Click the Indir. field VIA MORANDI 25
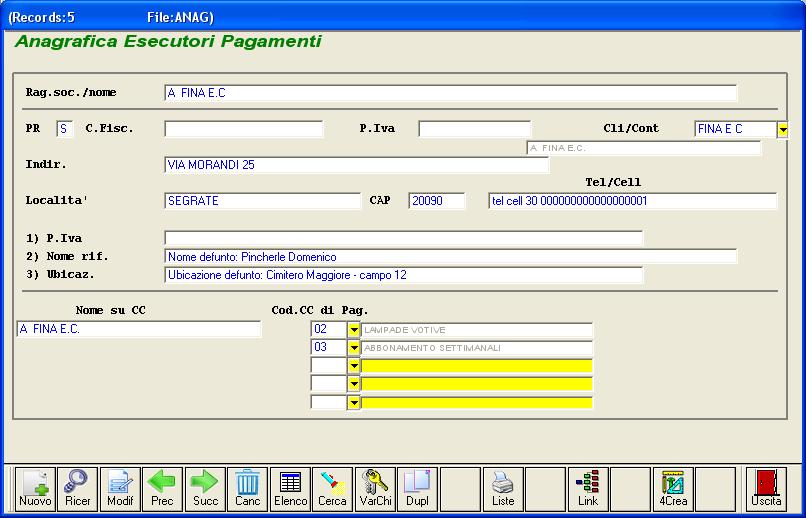The image size is (806, 518). pyautogui.click(x=357, y=165)
